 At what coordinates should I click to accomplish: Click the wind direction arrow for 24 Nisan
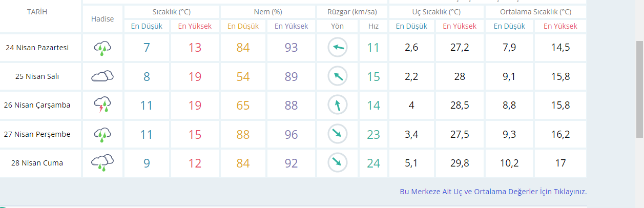pos(338,48)
